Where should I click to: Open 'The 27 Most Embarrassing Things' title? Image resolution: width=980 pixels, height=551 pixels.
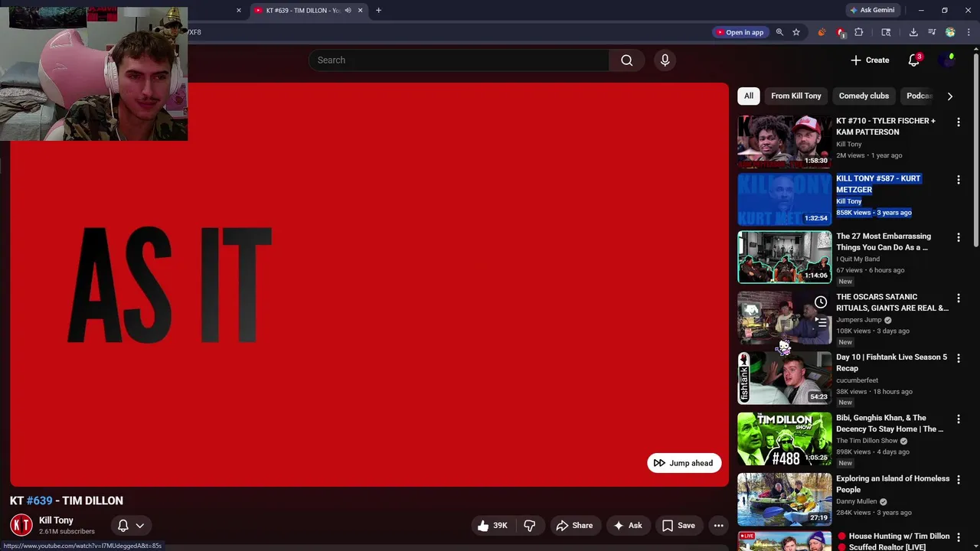884,242
